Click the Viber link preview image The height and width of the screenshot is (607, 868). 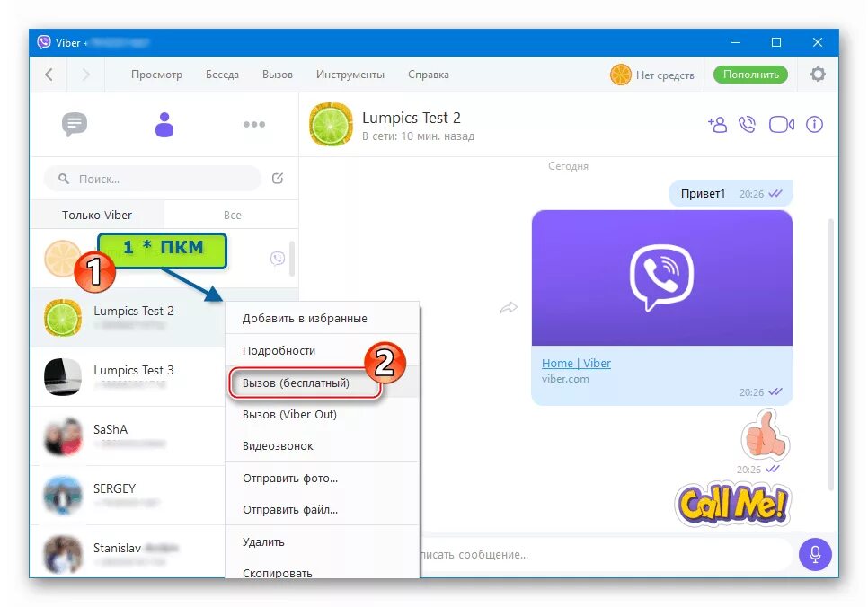(x=661, y=277)
